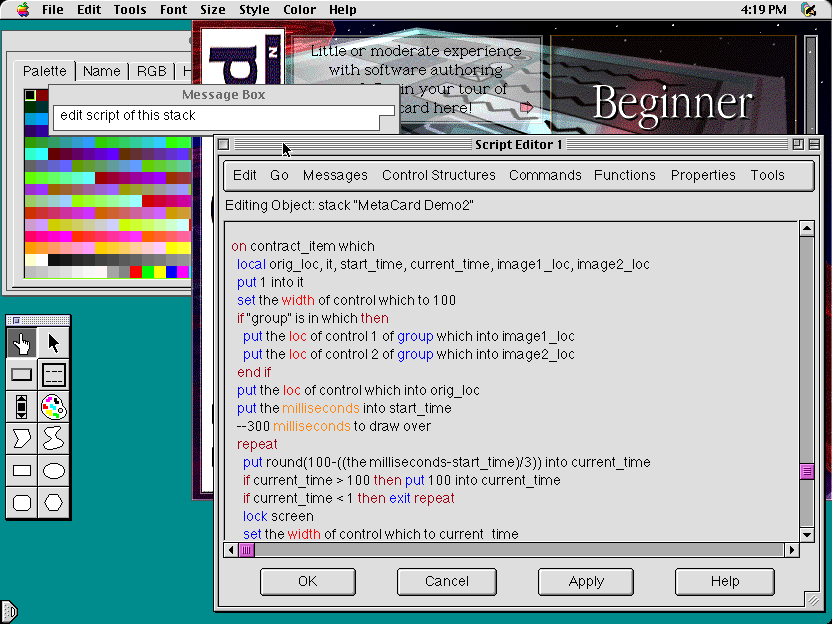Click the control strip tab at screen corner
Viewport: 832px width, 624px height.
click(9, 612)
